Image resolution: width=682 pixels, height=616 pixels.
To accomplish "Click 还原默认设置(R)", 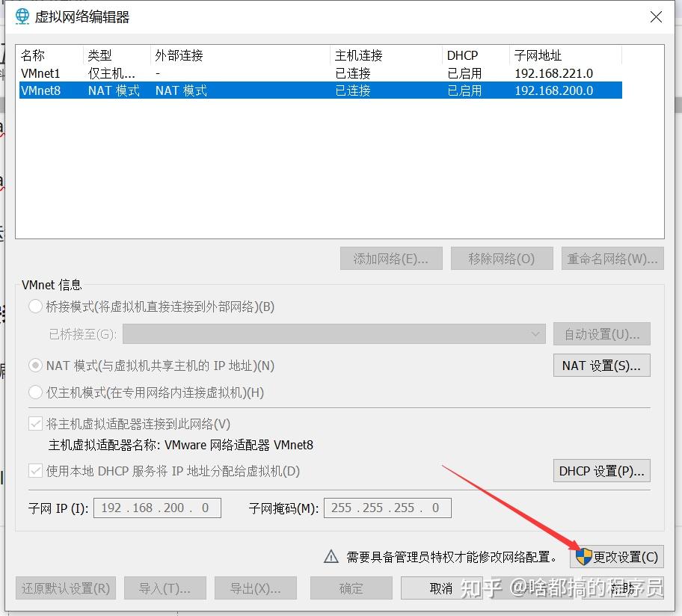I will [x=65, y=588].
